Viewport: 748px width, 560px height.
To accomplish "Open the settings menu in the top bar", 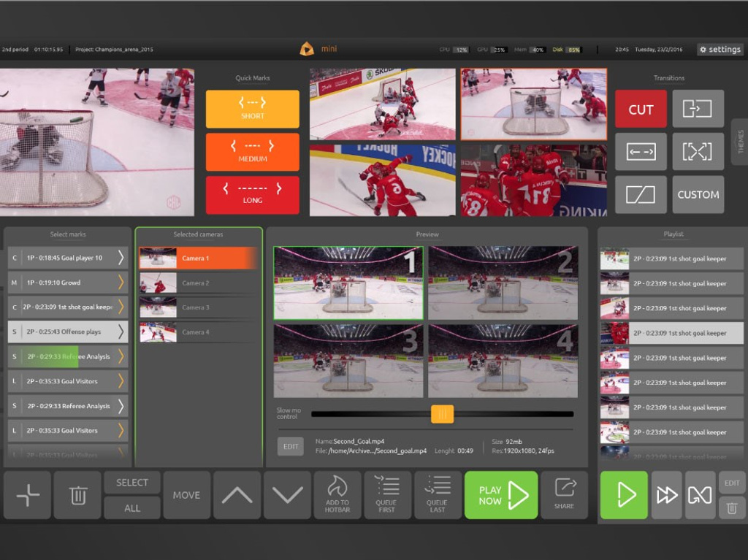I will click(720, 50).
